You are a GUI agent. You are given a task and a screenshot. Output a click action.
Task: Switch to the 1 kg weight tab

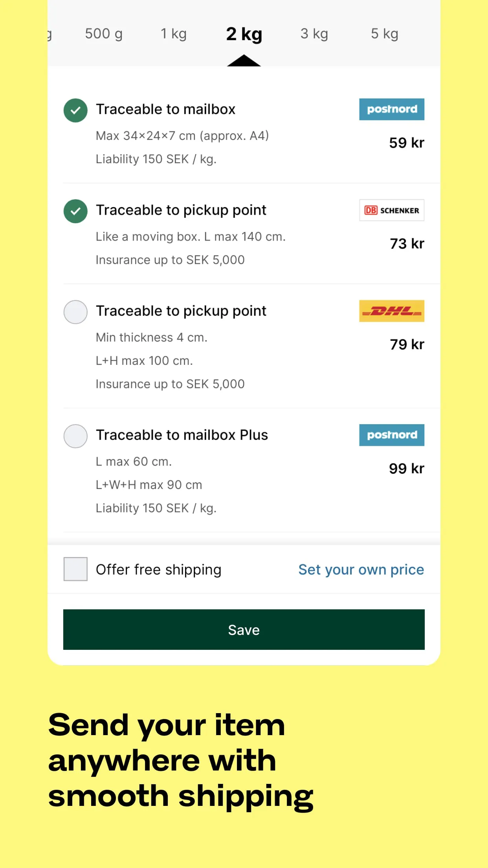click(x=173, y=34)
